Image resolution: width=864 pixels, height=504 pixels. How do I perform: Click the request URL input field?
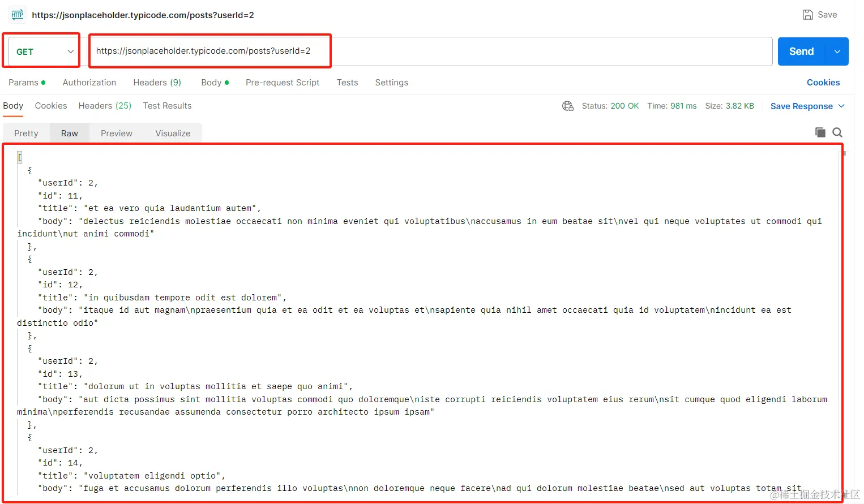point(430,51)
